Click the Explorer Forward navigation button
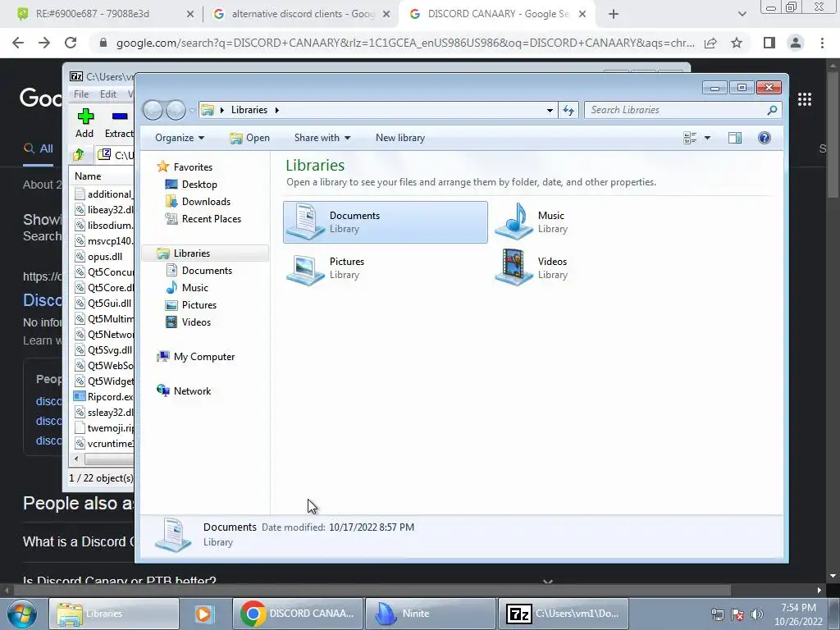 [176, 110]
